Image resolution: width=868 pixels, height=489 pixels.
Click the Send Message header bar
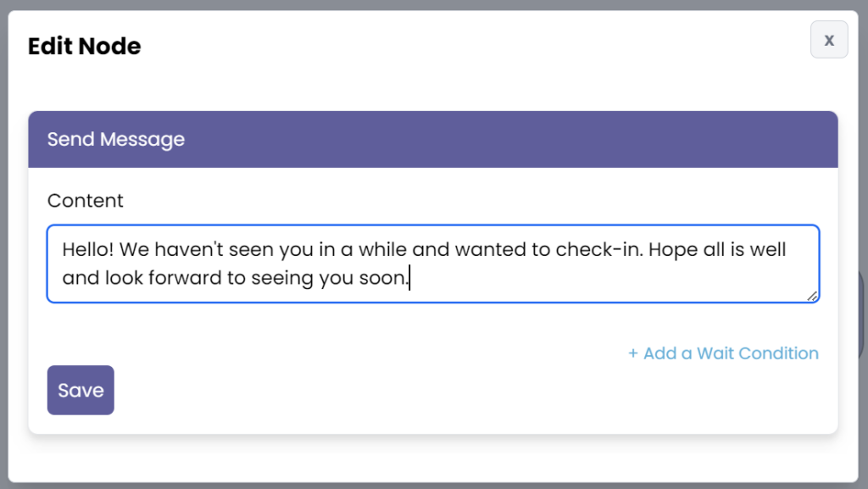point(432,139)
